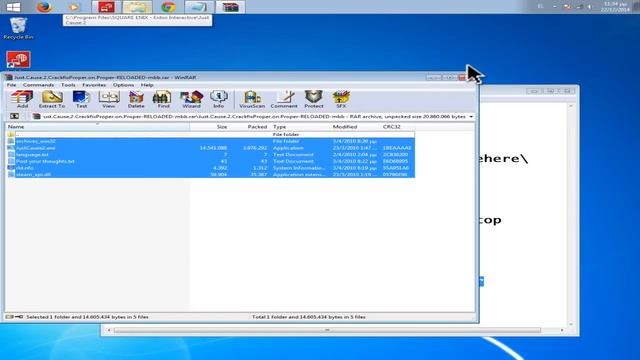
Task: Switch to the WinRAR taskbar icon
Action: [230, 7]
